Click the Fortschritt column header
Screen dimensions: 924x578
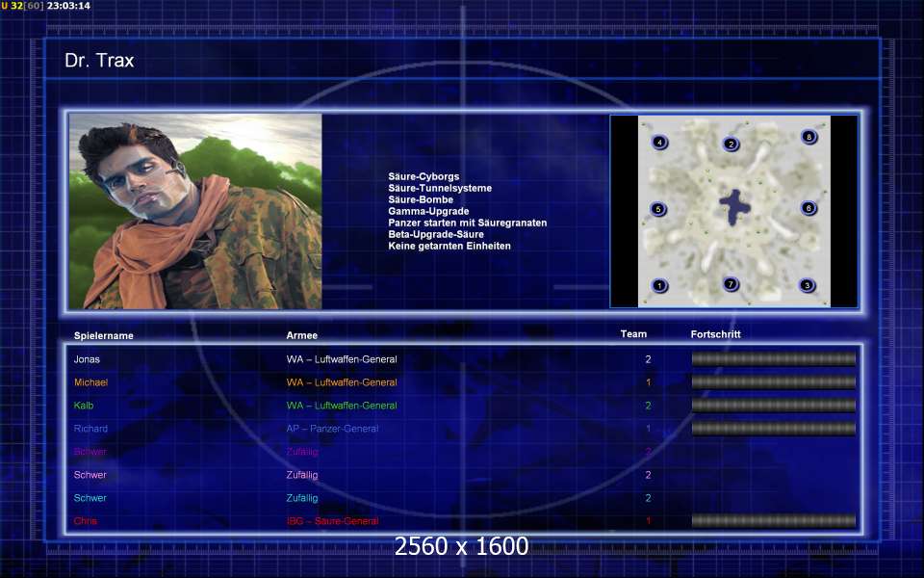[x=716, y=334]
